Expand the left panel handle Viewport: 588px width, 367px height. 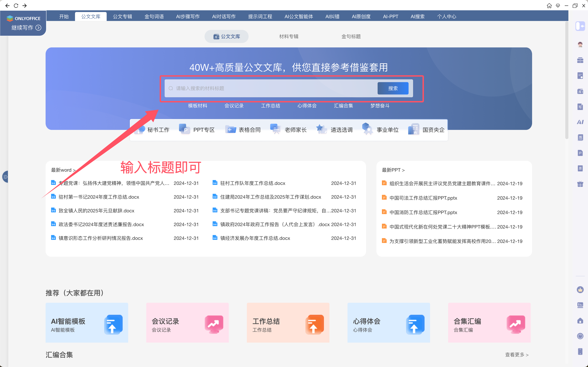[5, 177]
